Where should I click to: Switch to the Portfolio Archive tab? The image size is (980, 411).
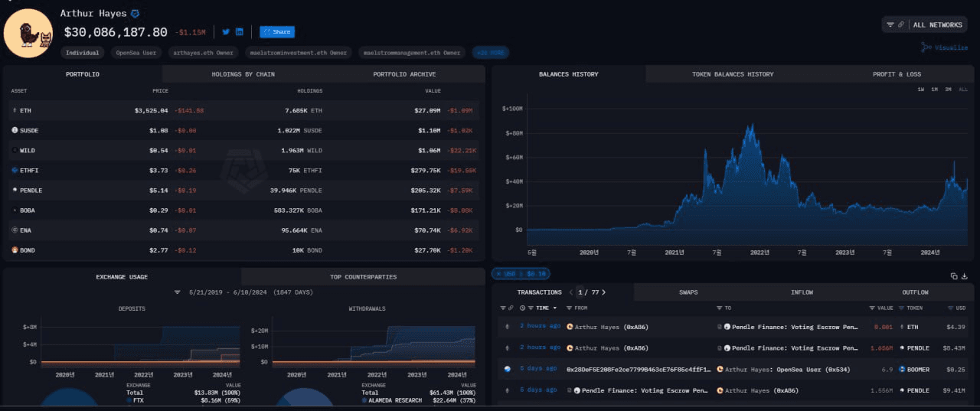tap(404, 74)
